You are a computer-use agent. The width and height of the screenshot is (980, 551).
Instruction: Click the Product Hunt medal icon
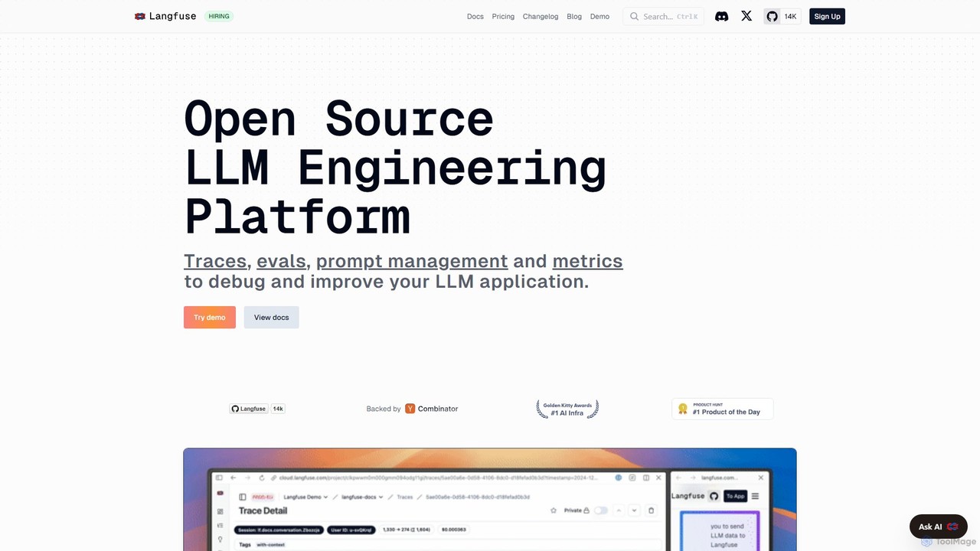(x=683, y=409)
